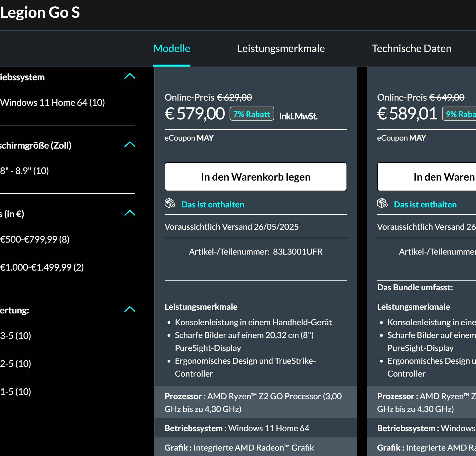Image resolution: width=476 pixels, height=456 pixels.
Task: Add the €589,01 model to cart
Action: (x=427, y=177)
